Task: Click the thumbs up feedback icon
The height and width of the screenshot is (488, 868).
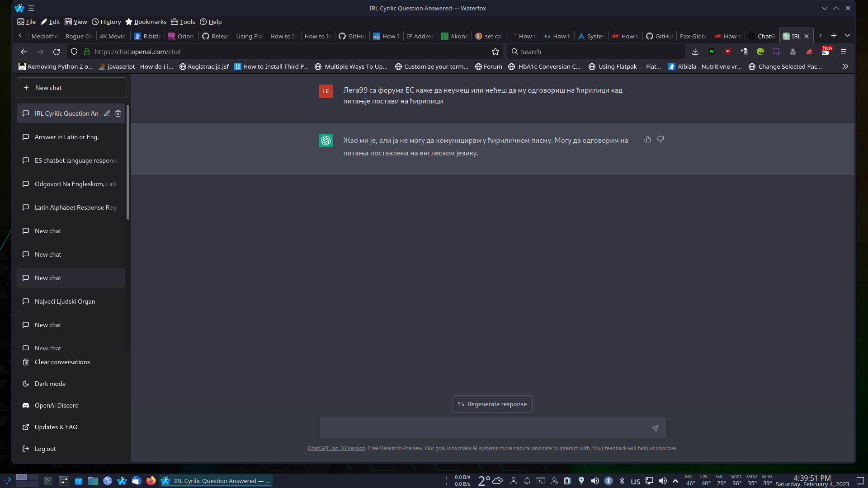Action: 647,140
